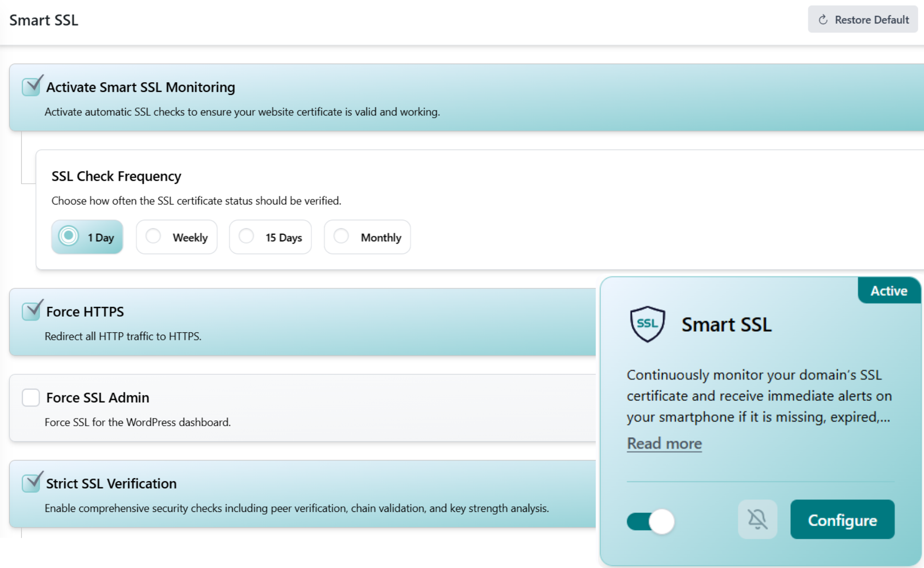924x568 pixels.
Task: Click the Force SSL Admin label
Action: click(97, 397)
